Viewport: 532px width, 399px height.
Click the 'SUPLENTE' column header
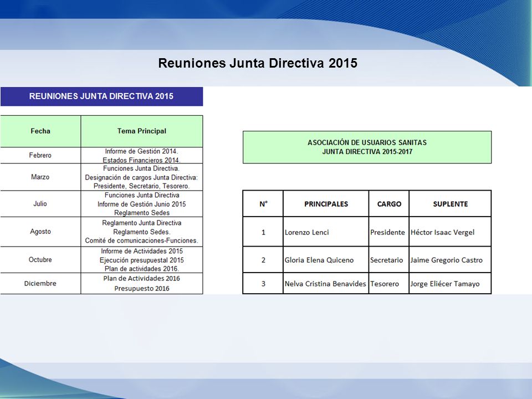point(450,204)
